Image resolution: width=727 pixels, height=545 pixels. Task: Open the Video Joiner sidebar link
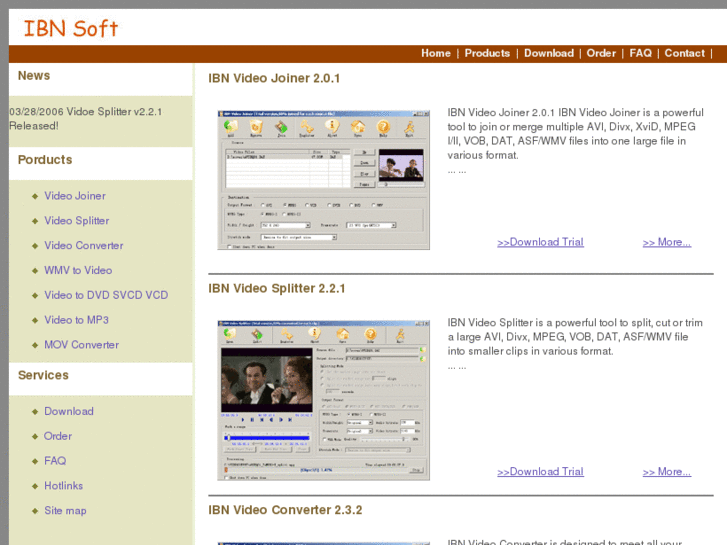75,196
